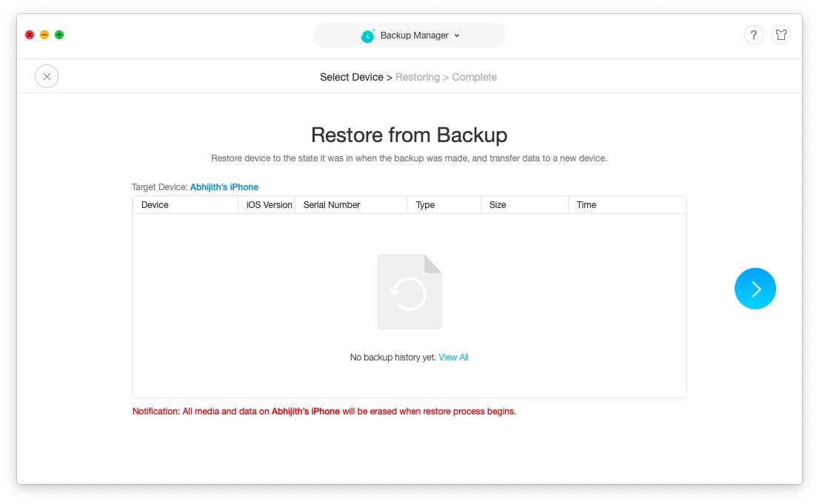This screenshot has height=504, width=819.
Task: Click the Restore from Backup heading
Action: [x=409, y=135]
